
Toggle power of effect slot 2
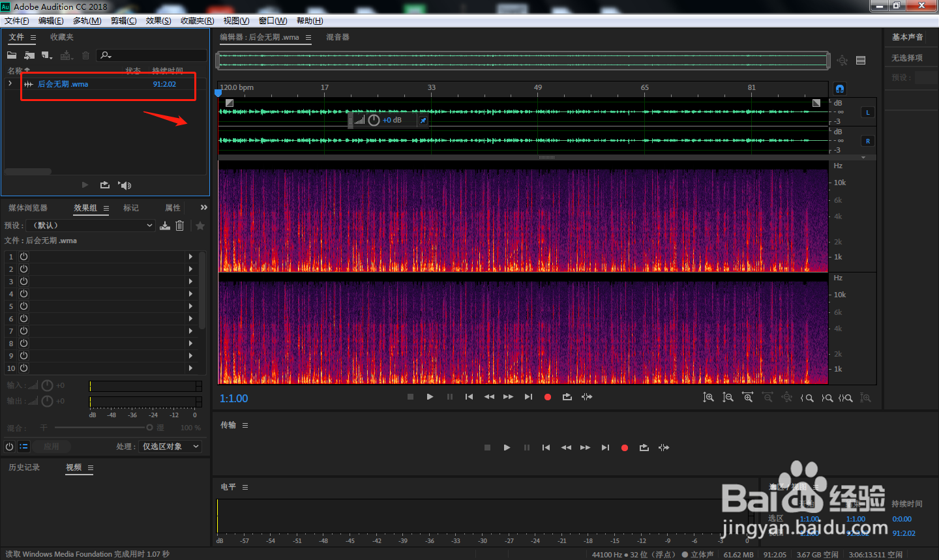pyautogui.click(x=23, y=269)
